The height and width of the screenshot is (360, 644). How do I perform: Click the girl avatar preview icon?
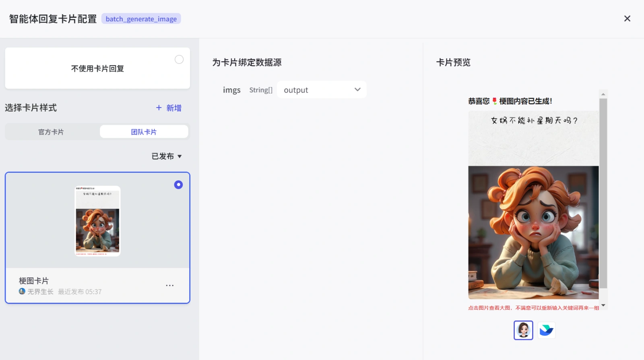[x=523, y=330]
